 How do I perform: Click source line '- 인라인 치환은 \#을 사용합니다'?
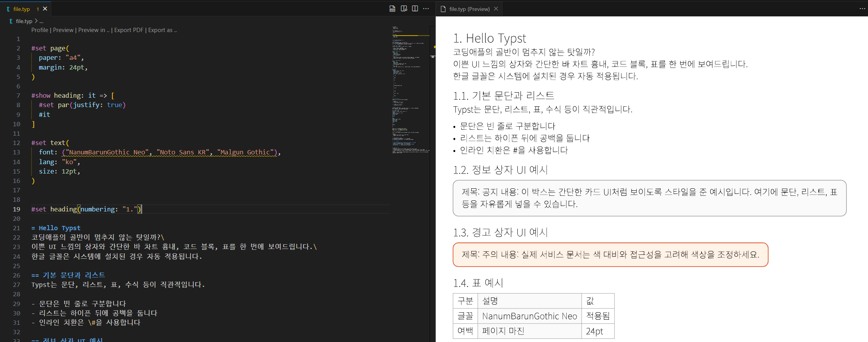(x=86, y=322)
